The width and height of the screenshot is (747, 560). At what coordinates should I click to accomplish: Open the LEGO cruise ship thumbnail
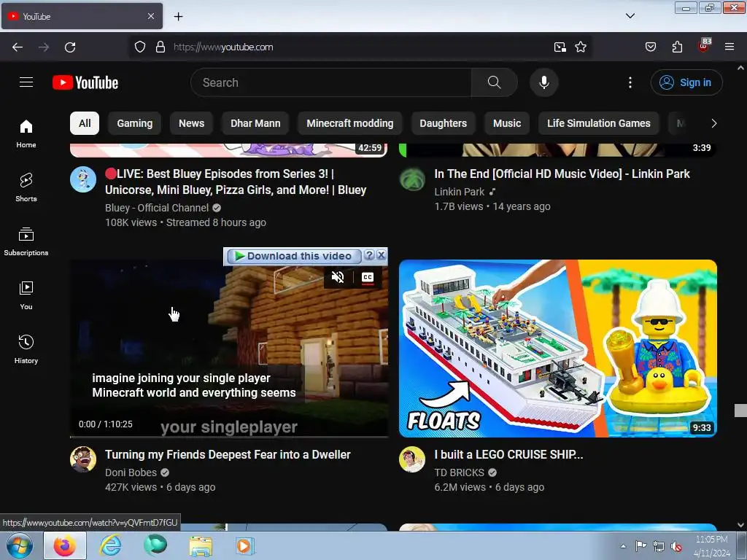tap(558, 349)
